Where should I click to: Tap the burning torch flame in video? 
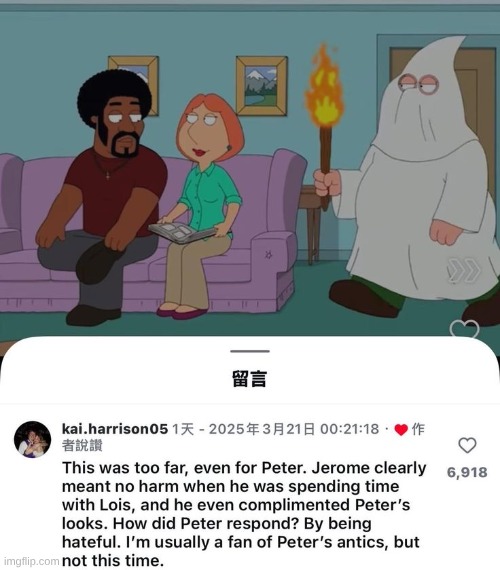[x=325, y=87]
